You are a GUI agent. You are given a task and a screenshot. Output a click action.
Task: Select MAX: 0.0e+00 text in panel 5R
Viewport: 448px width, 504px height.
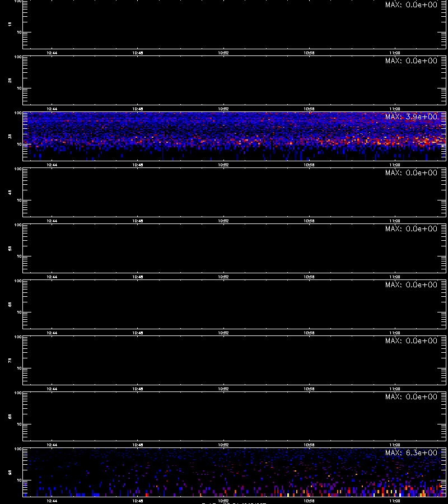412,228
